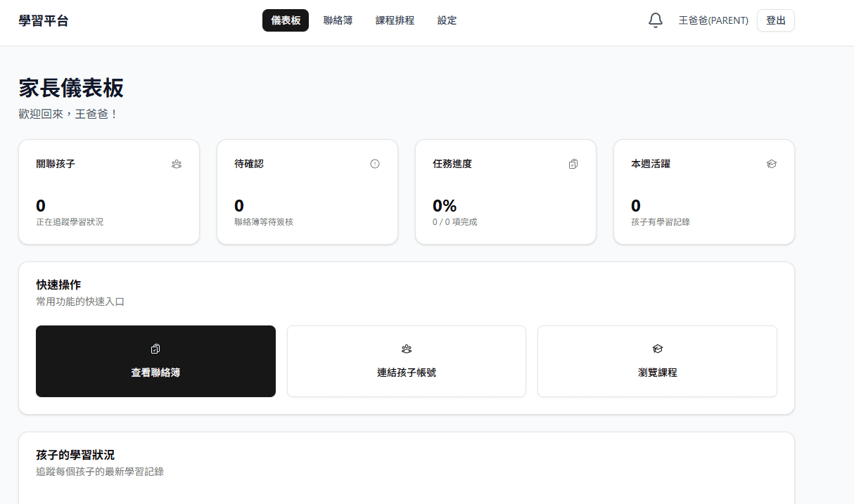
Task: Open the 設定 menu item
Action: [x=447, y=20]
